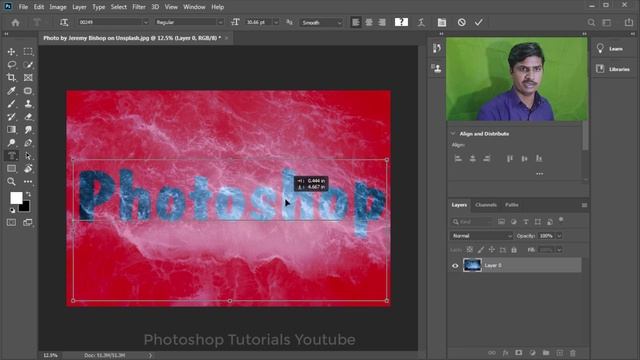Swap foreground and background colors
The height and width of the screenshot is (360, 640).
click(x=28, y=194)
